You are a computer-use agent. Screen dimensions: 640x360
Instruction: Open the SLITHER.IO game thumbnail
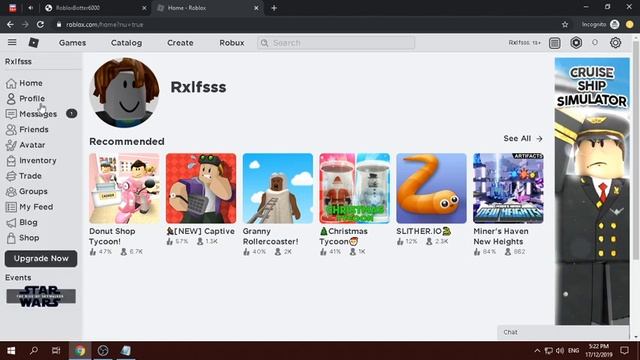[431, 188]
